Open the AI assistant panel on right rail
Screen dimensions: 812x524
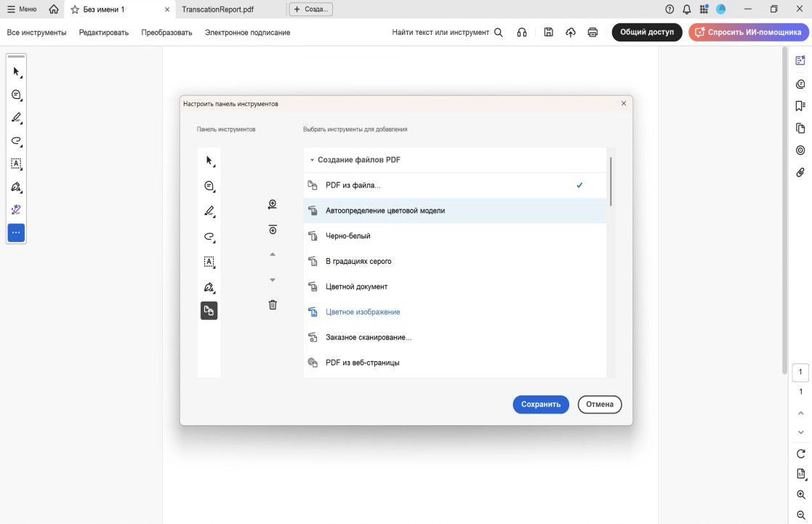click(800, 60)
